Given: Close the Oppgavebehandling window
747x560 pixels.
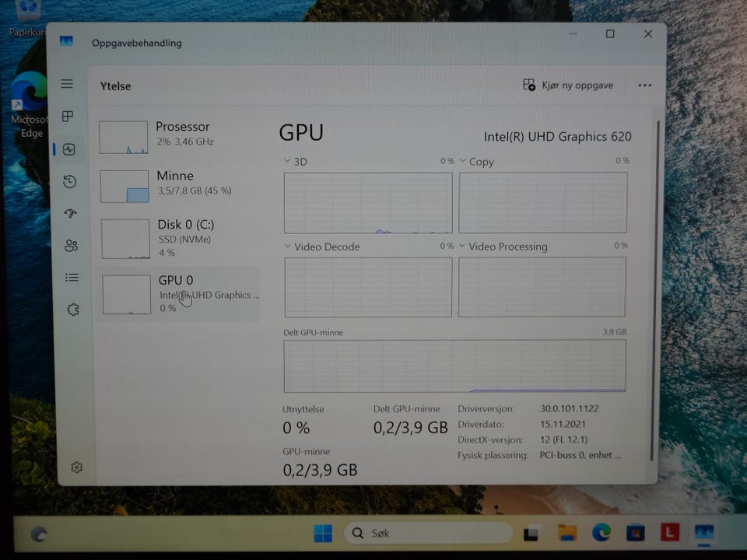Looking at the screenshot, I should click(648, 33).
